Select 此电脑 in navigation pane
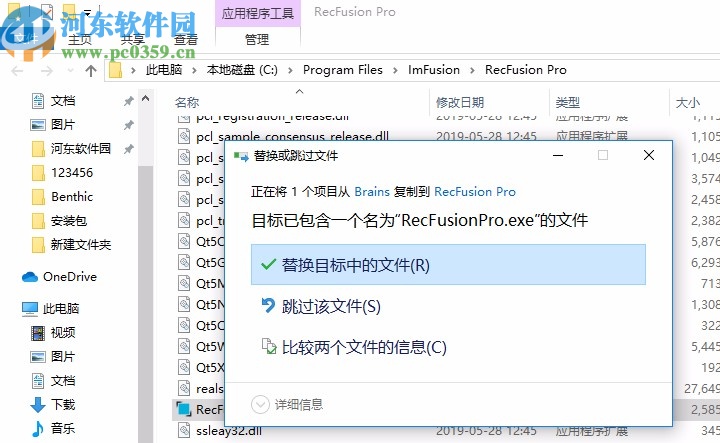 [x=61, y=308]
